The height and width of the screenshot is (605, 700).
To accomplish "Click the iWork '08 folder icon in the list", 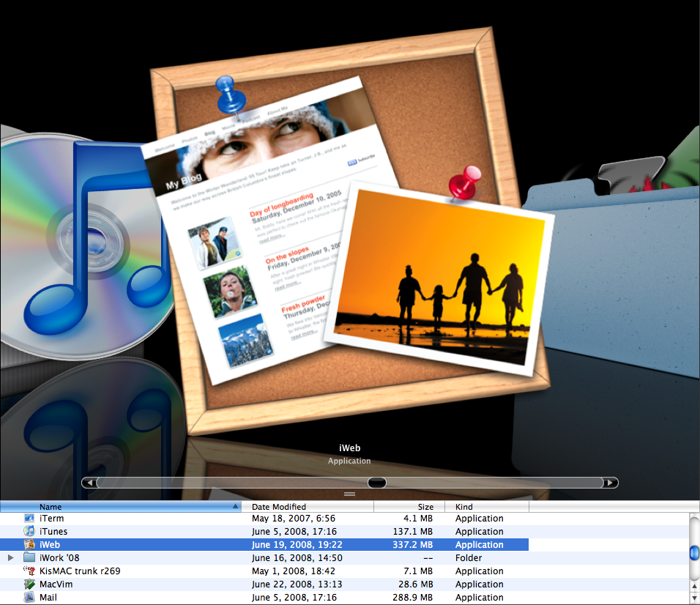I will coord(29,557).
